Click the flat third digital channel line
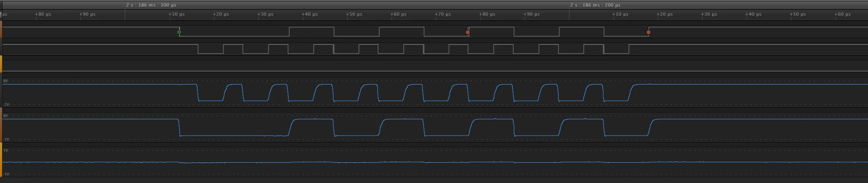 434,71
